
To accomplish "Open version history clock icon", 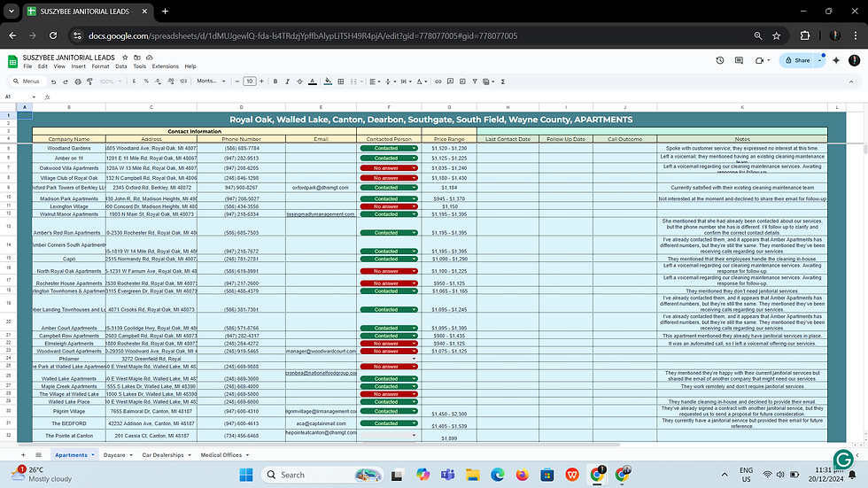I will pos(719,60).
